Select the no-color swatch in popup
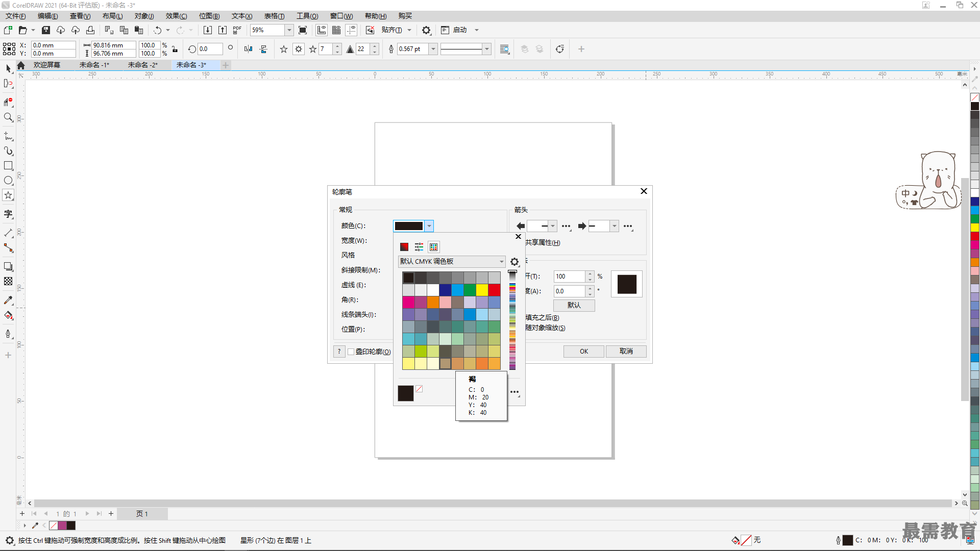 pos(419,389)
